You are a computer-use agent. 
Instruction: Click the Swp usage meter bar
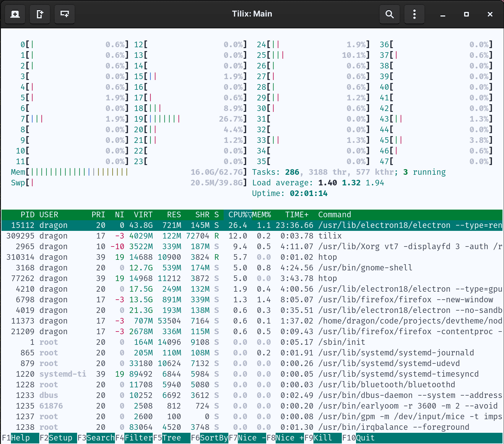click(x=129, y=183)
